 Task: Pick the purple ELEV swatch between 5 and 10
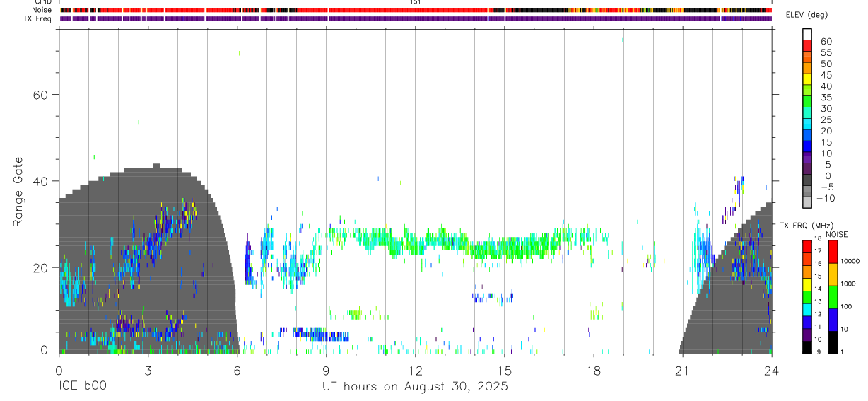tap(807, 157)
